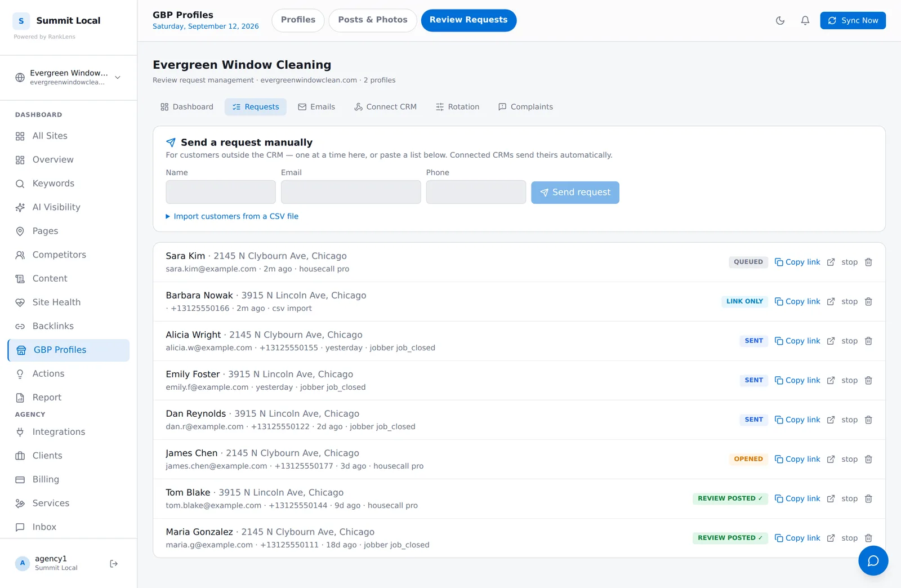The height and width of the screenshot is (588, 901).
Task: Delete Barbara Nowak's request with trash icon
Action: pyautogui.click(x=868, y=302)
